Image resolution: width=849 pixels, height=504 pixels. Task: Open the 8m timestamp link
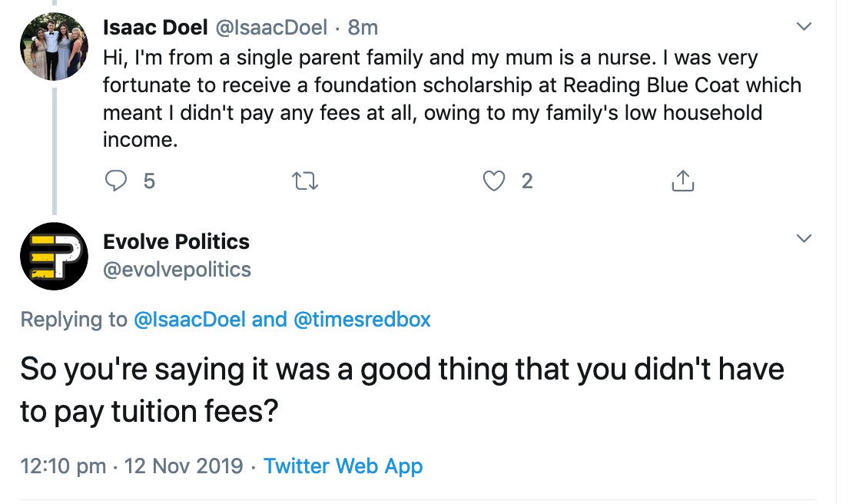pos(363,28)
